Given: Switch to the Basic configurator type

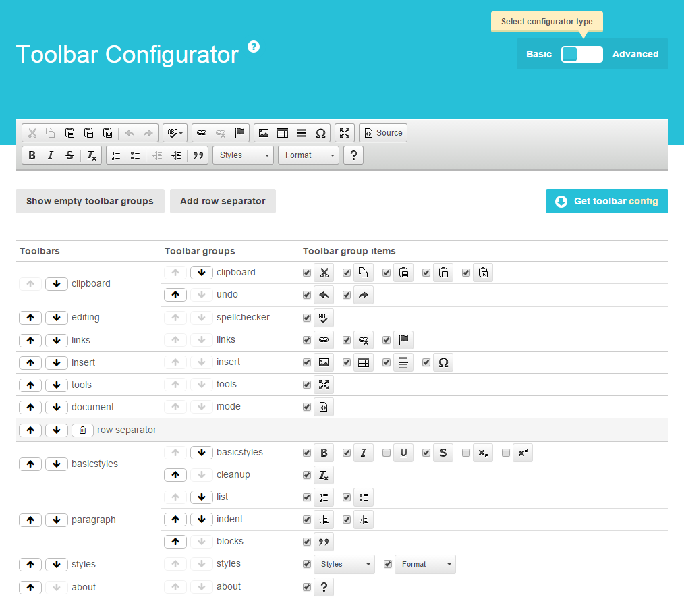Looking at the screenshot, I should click(539, 54).
